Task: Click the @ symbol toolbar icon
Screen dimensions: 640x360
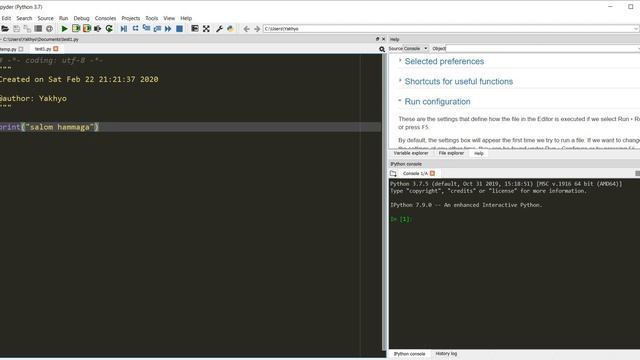Action: click(x=49, y=29)
